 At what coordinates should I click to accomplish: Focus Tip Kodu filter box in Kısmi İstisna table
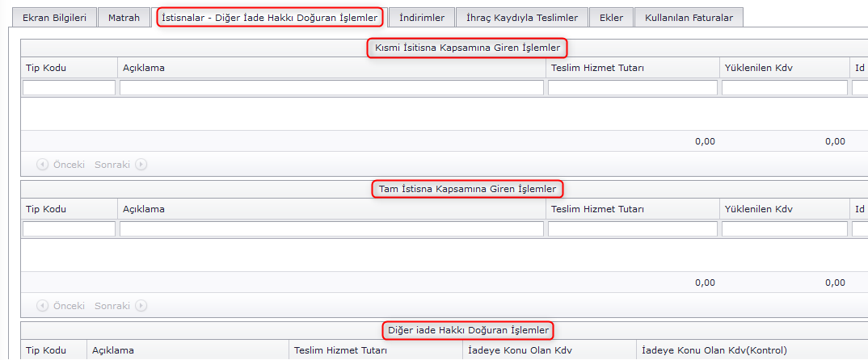(69, 88)
